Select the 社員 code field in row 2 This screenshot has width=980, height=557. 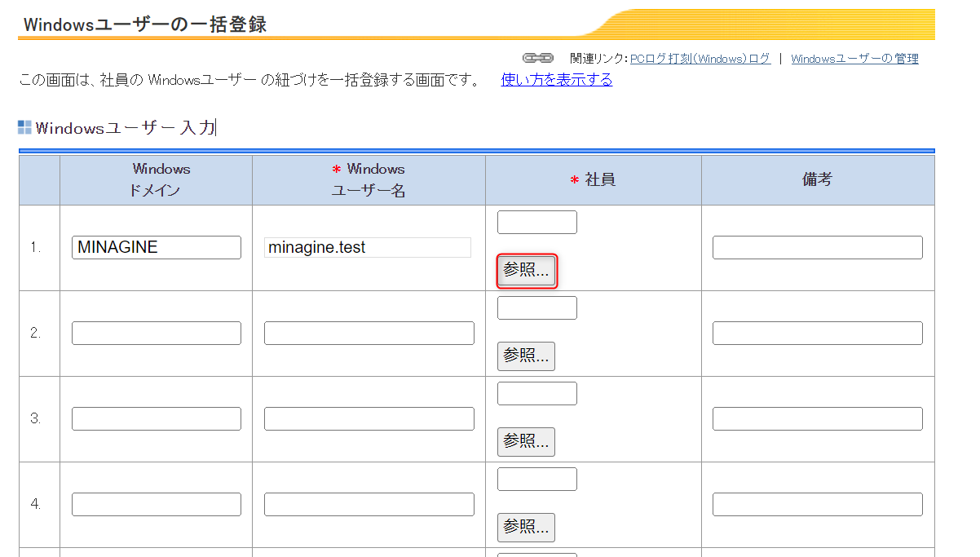(537, 307)
